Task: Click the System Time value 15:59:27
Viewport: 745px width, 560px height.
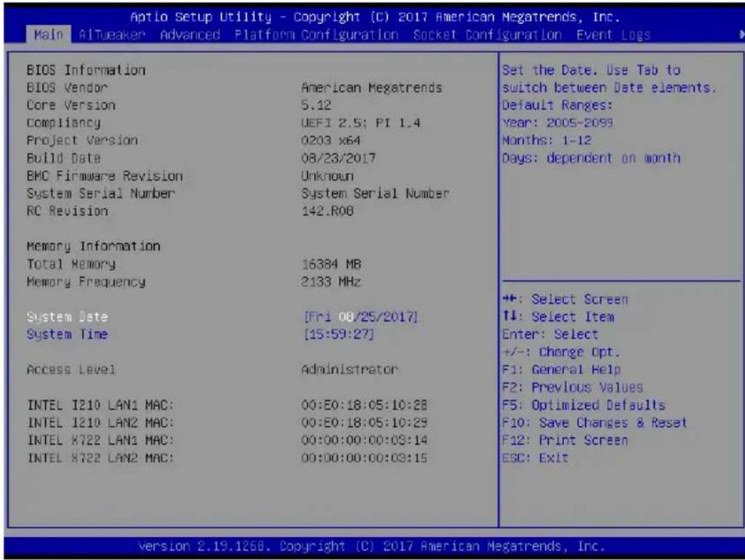Action: click(x=339, y=335)
